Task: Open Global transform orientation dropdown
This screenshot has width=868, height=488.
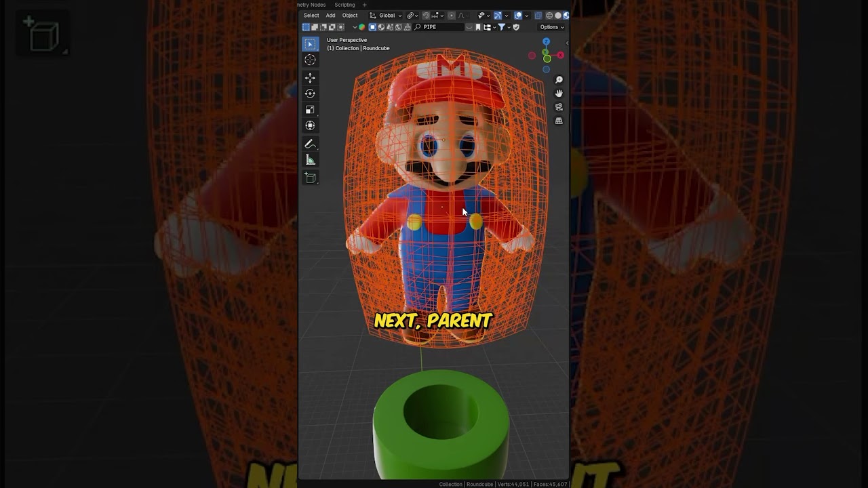Action: pos(386,16)
